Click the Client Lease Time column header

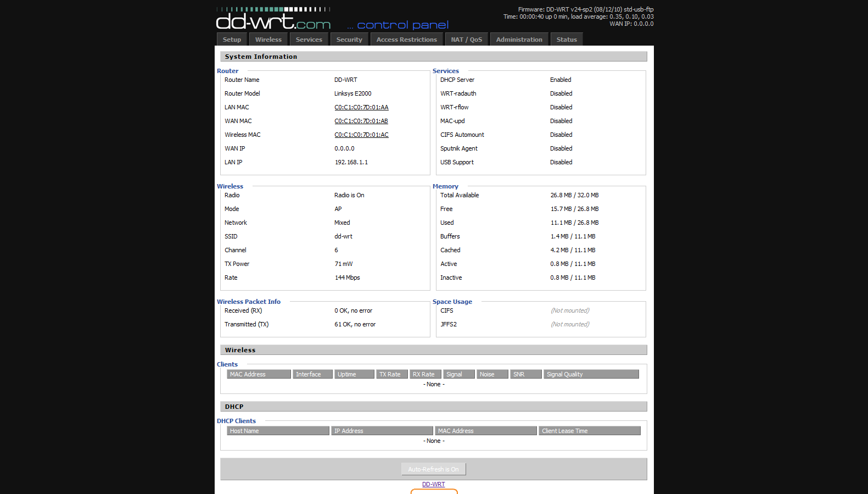click(x=590, y=431)
